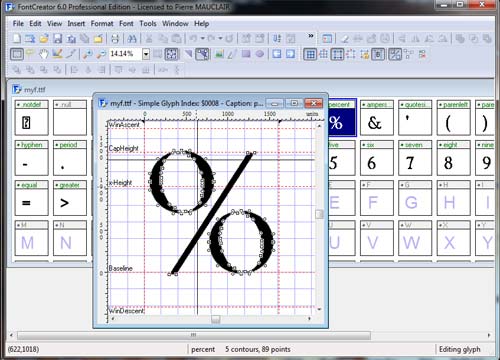500x360 pixels.
Task: Click glyph window horizontal scrollbar thumb
Action: point(216,319)
